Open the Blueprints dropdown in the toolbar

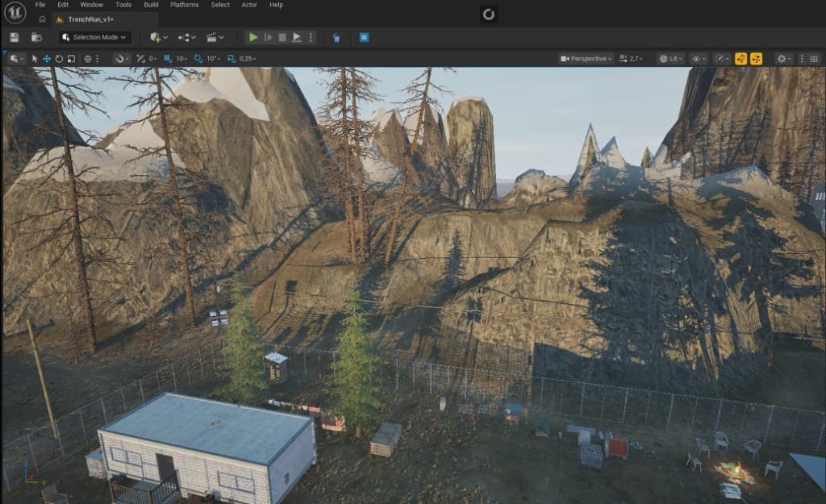point(186,37)
